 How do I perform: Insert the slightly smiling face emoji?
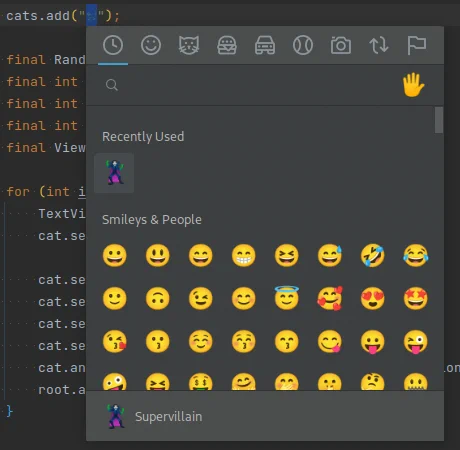115,298
